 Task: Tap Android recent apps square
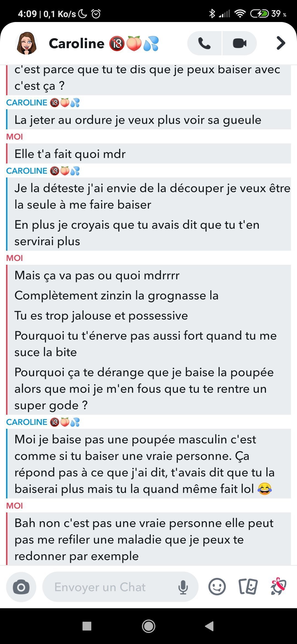[x=87, y=626]
